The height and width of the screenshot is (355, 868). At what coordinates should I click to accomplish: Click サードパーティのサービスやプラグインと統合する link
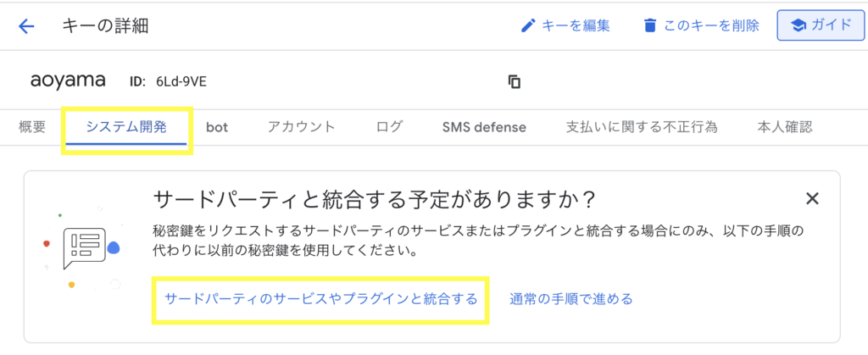[x=320, y=298]
